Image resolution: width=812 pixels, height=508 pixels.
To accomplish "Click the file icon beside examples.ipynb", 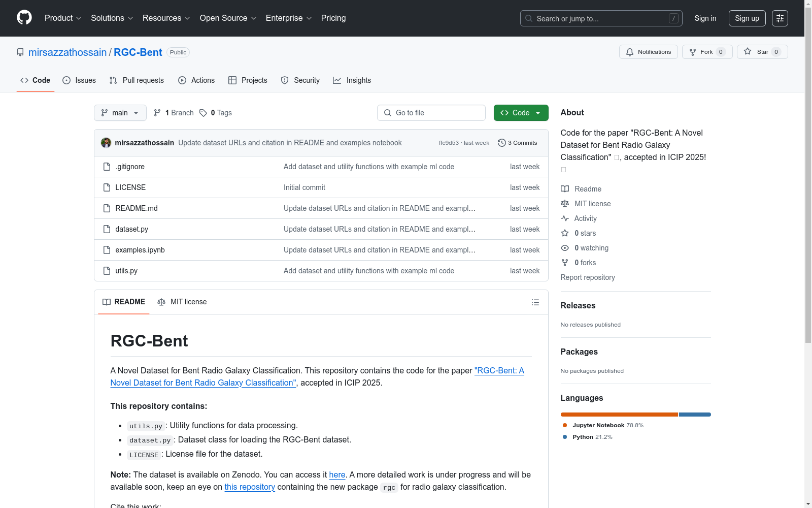I will point(107,250).
